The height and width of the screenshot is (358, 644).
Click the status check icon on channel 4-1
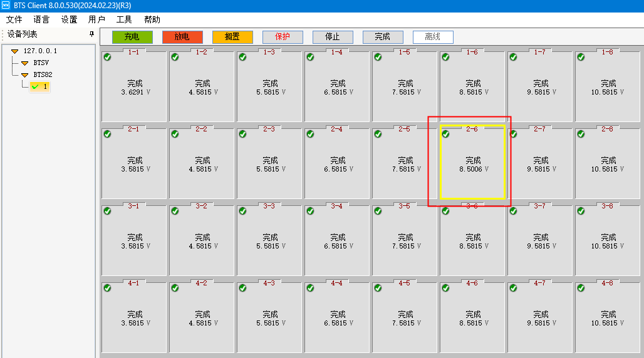pyautogui.click(x=107, y=288)
